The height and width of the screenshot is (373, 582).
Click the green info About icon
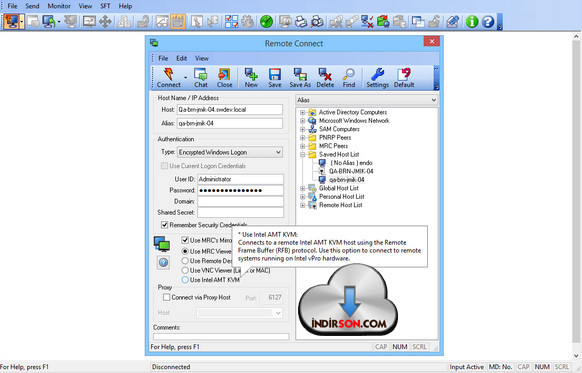tap(472, 22)
